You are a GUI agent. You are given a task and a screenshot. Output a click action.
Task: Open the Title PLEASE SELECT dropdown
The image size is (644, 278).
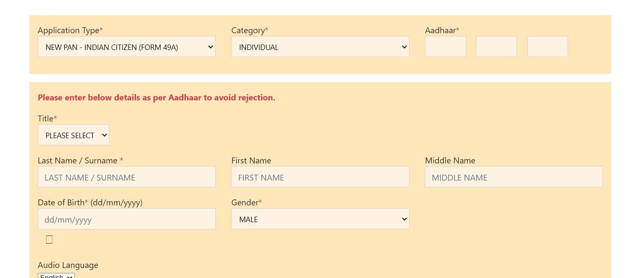coord(73,135)
